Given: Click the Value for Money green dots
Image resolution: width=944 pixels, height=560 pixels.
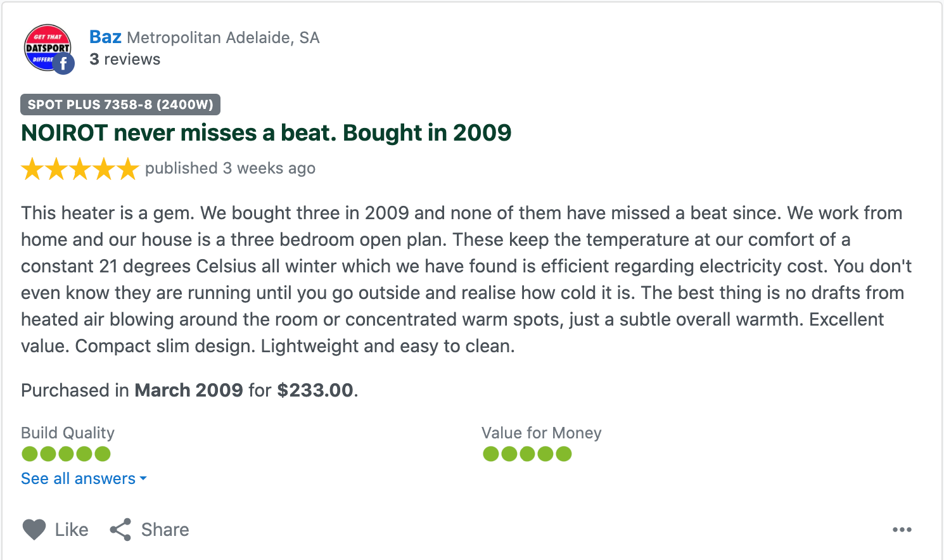Looking at the screenshot, I should 527,454.
